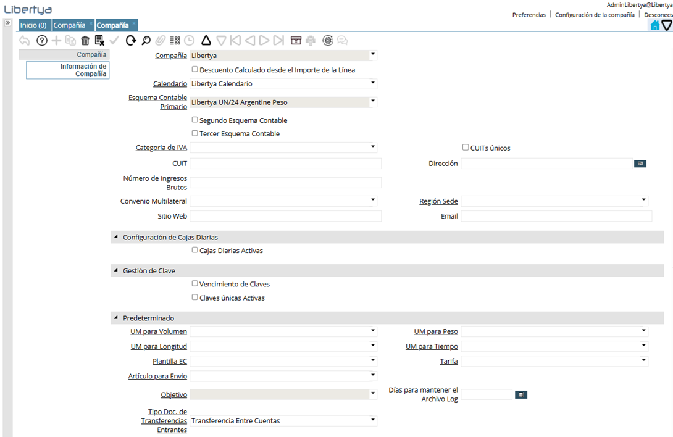Click the Número de Ingresos Brutos field

286,183
